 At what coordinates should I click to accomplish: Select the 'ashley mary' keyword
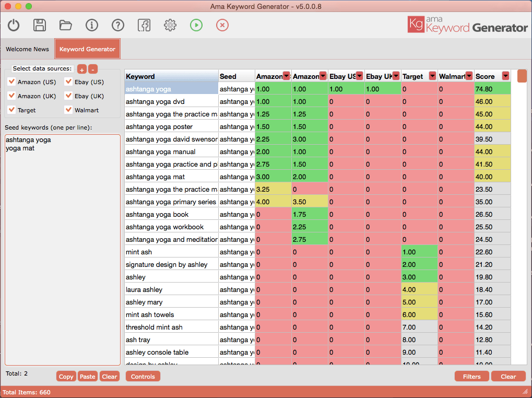171,302
